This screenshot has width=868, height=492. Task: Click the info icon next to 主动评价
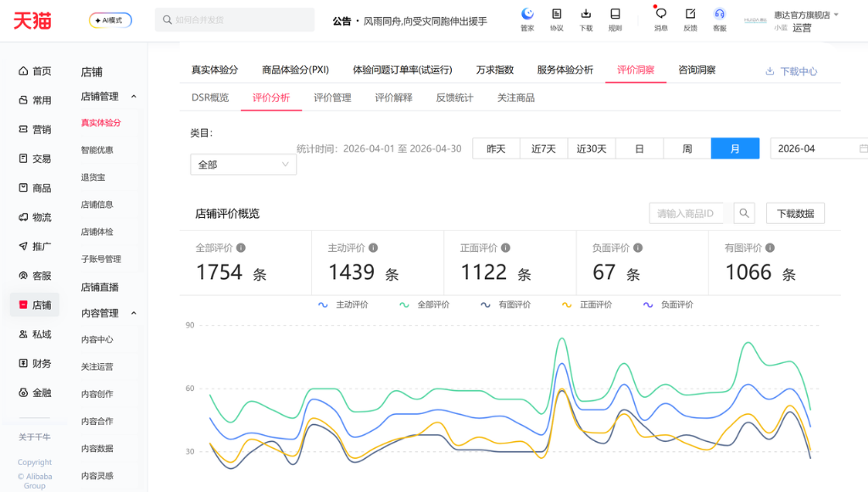(x=373, y=248)
